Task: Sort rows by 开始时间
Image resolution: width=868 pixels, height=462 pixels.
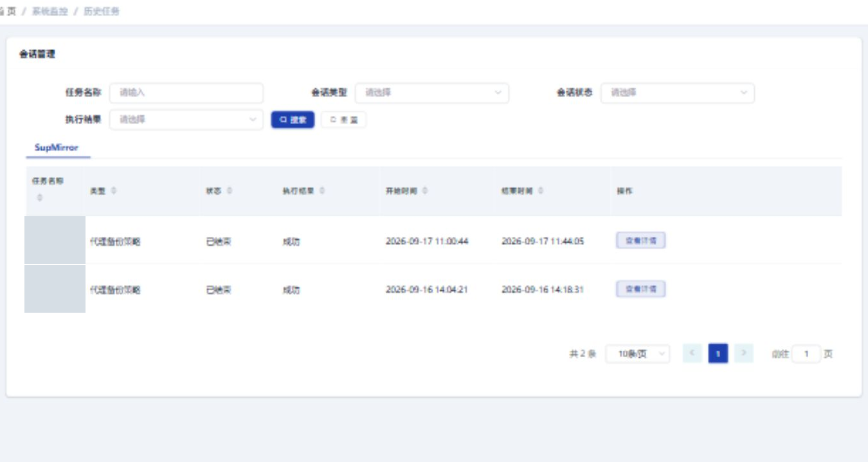Action: click(426, 190)
